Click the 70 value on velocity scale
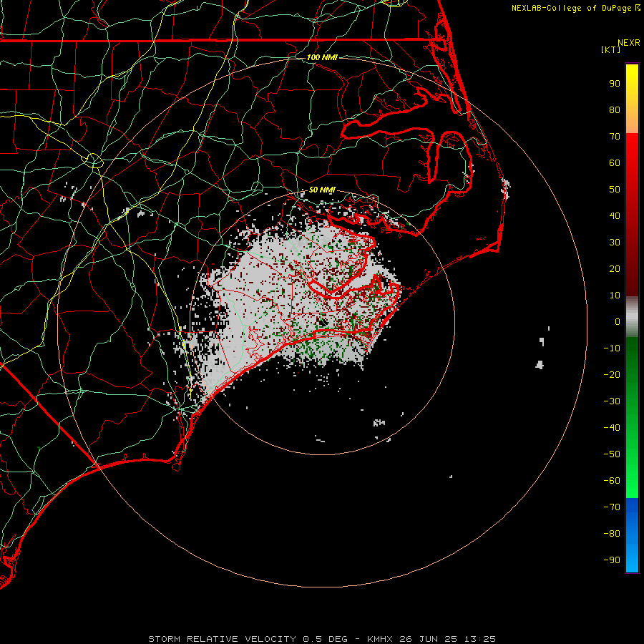Screen dimensions: 644x644 (615, 137)
